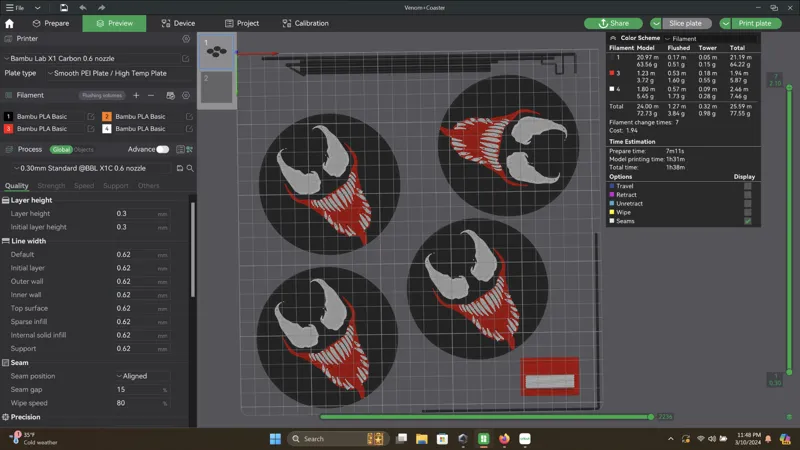Open the File menu

(x=15, y=8)
